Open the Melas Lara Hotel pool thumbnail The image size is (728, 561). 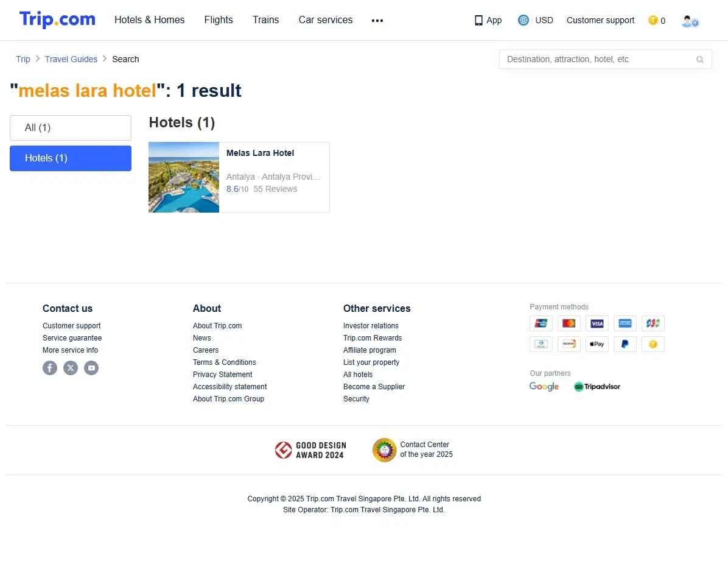(184, 177)
